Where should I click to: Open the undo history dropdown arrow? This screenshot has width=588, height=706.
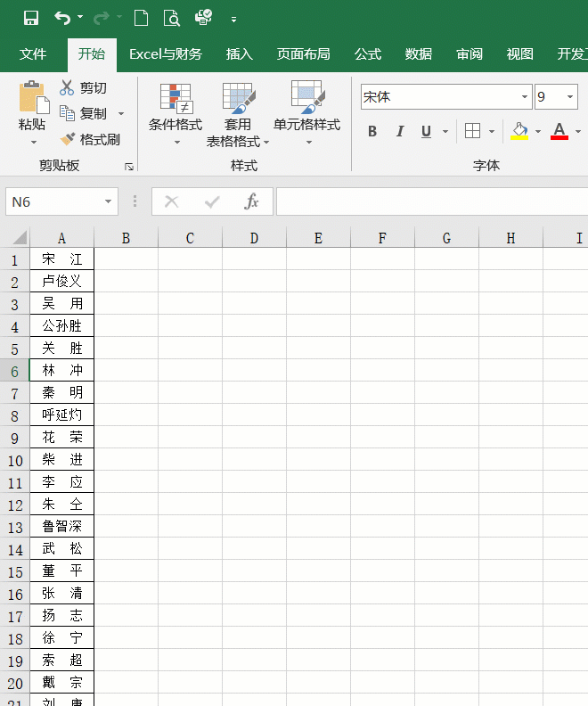(80, 17)
